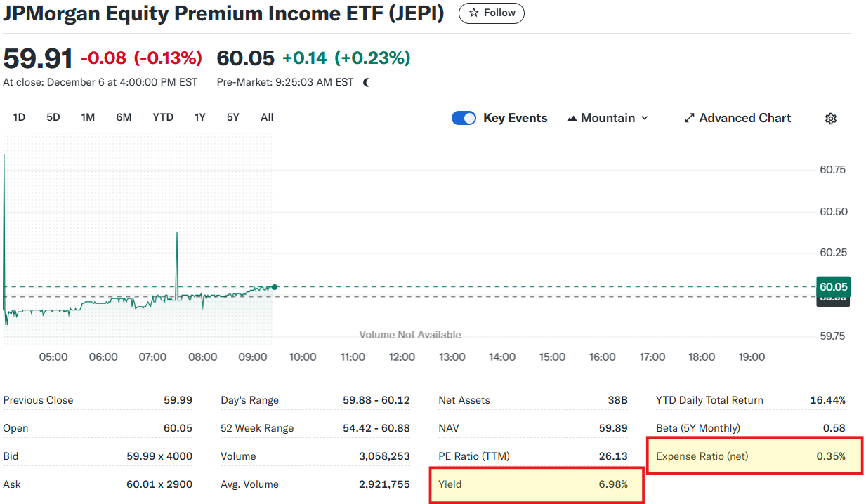The image size is (866, 504).
Task: Click the Net Assets value 38B
Action: click(x=618, y=400)
